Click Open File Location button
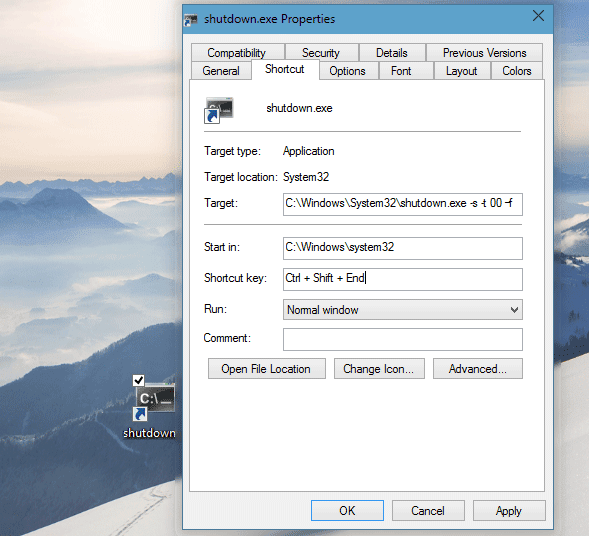The width and height of the screenshot is (589, 536). [267, 368]
